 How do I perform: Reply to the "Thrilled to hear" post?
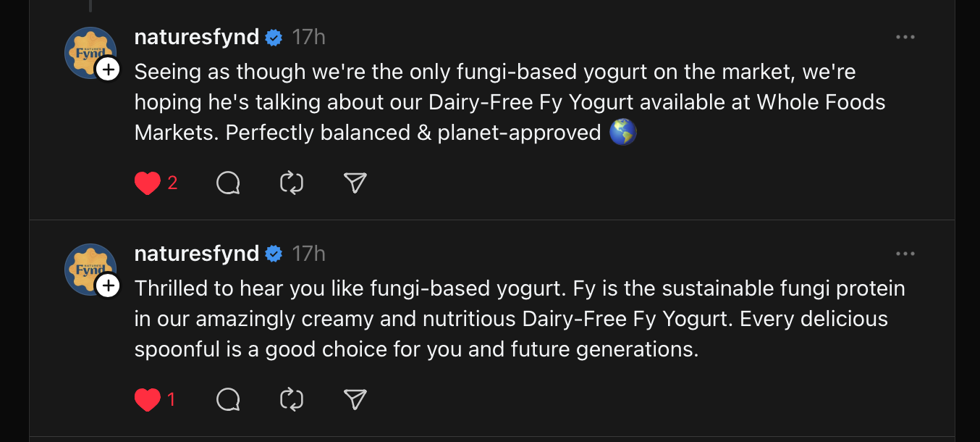pos(228,399)
